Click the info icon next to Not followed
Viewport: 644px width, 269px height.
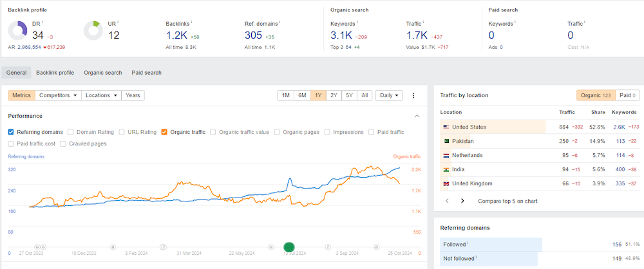476,257
